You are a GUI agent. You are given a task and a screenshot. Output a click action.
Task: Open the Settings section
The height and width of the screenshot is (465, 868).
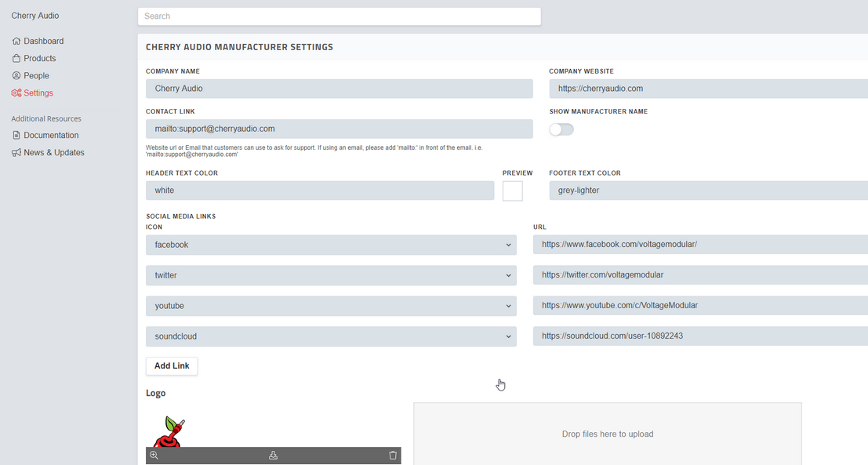click(x=38, y=93)
